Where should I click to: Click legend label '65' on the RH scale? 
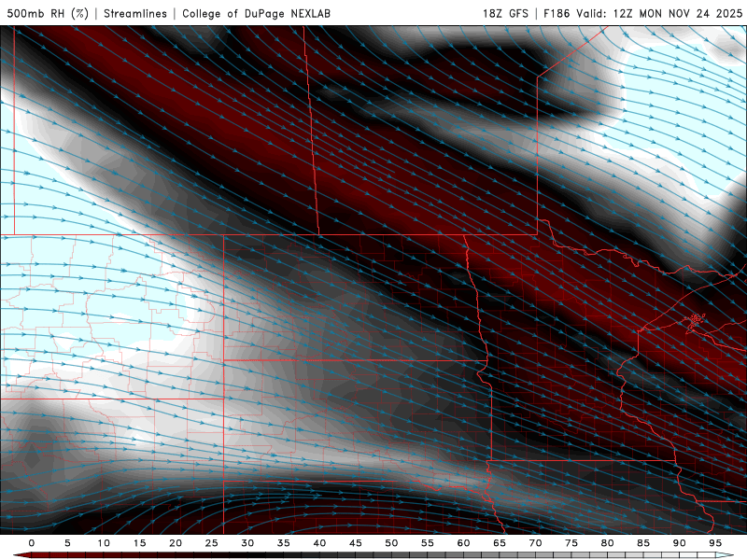point(500,543)
